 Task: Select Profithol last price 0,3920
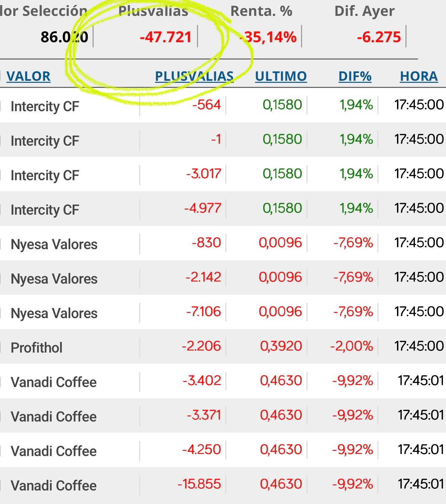pos(281,346)
